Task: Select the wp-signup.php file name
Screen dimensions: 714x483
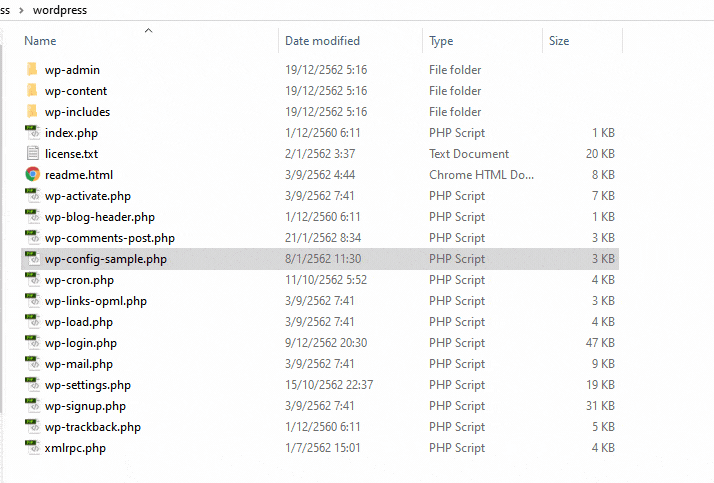Action: 85,406
